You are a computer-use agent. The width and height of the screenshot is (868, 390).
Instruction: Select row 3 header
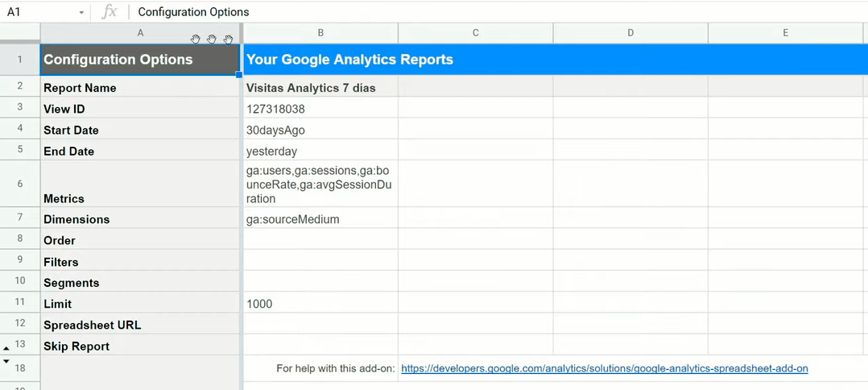[20, 106]
